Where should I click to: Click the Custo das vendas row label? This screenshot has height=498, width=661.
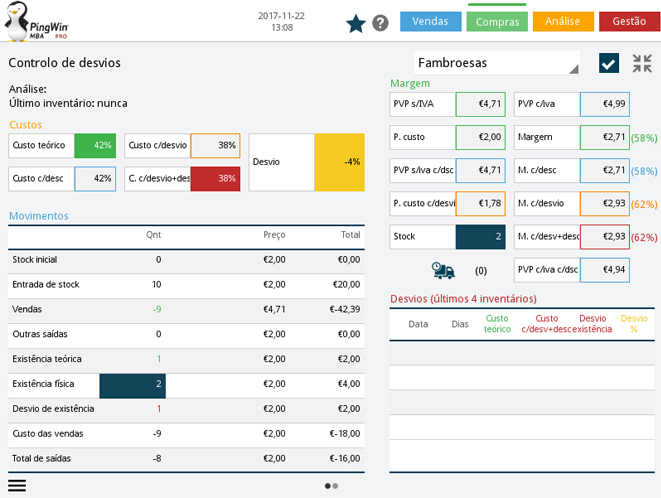[48, 434]
